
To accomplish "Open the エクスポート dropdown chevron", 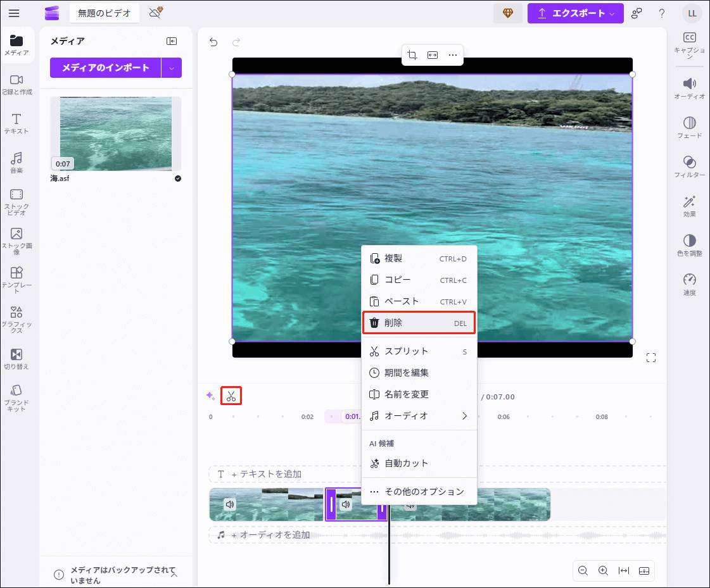I will click(x=613, y=13).
